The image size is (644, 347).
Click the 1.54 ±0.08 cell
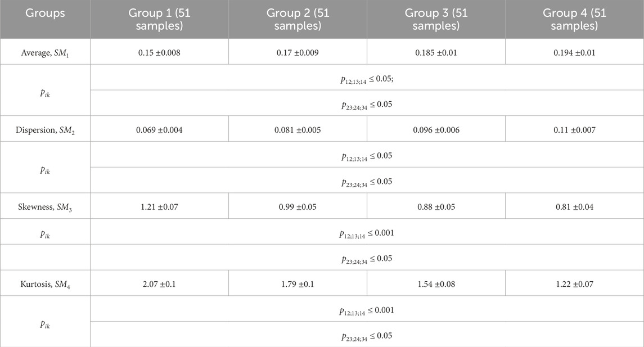point(436,285)
